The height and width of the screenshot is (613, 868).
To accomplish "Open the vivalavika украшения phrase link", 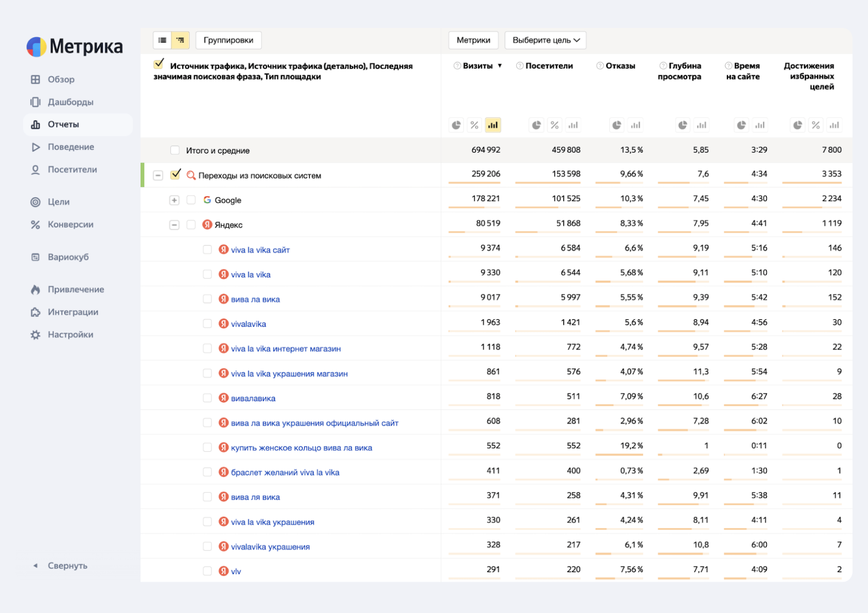I will [x=270, y=547].
